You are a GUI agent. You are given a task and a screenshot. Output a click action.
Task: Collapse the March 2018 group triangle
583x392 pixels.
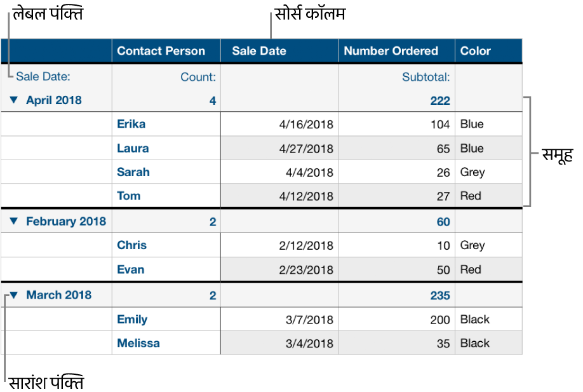point(15,295)
